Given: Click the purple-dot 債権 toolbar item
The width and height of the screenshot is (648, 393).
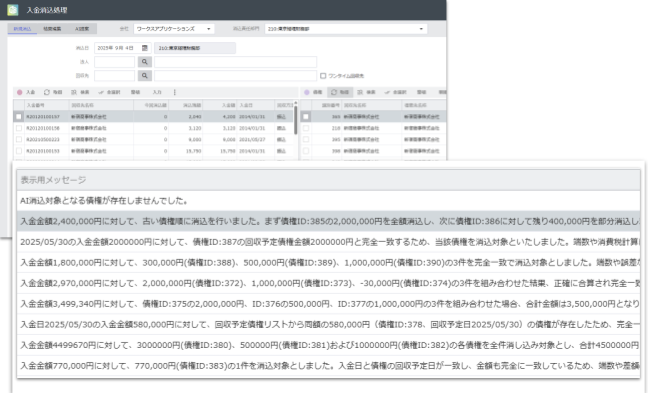Looking at the screenshot, I should 313,92.
